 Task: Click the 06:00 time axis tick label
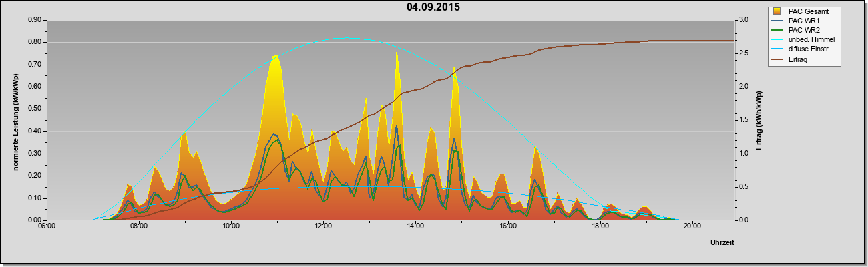47,226
